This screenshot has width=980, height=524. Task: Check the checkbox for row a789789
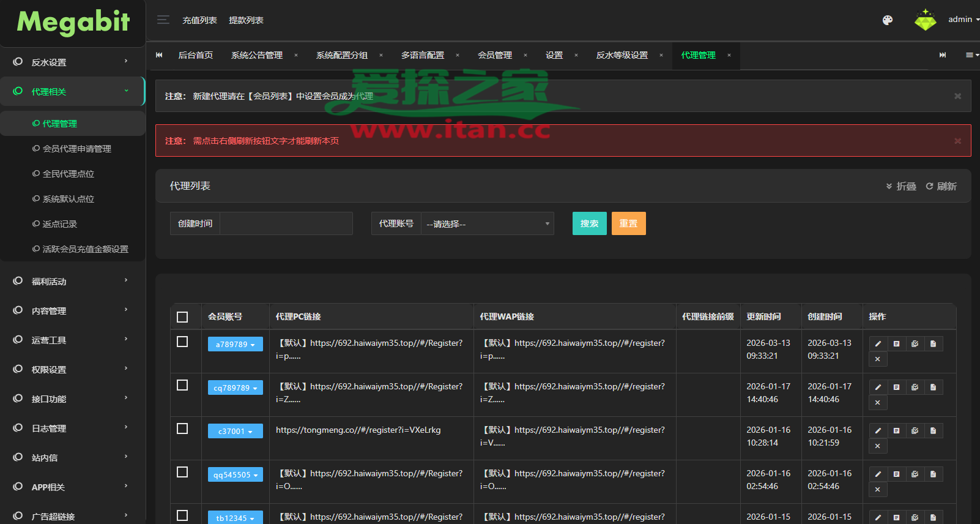(182, 342)
